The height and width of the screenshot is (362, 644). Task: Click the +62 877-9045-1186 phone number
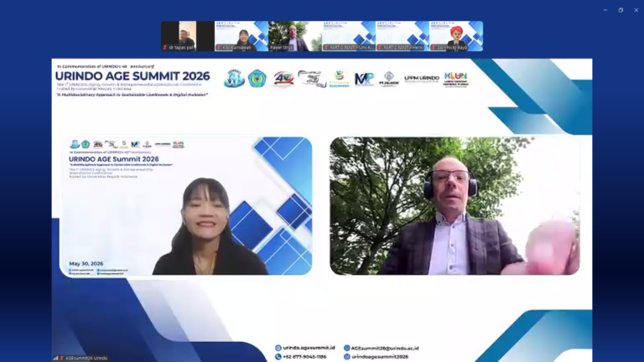pyautogui.click(x=304, y=357)
